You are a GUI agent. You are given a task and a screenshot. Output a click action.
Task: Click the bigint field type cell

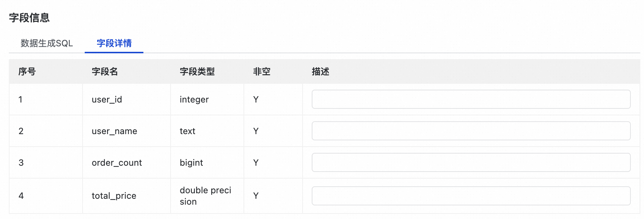point(191,163)
